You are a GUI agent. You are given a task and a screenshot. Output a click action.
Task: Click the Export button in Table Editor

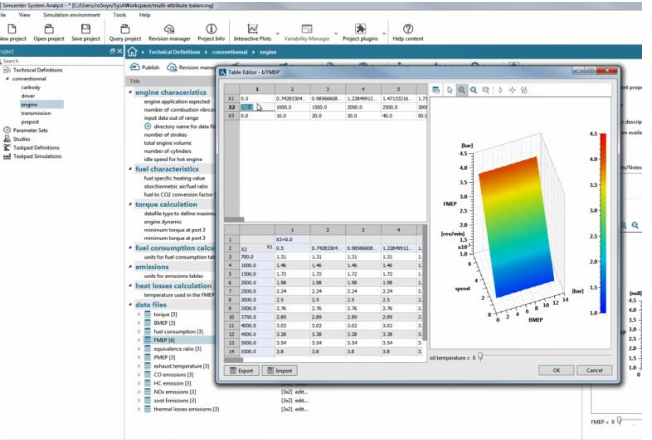coord(240,370)
